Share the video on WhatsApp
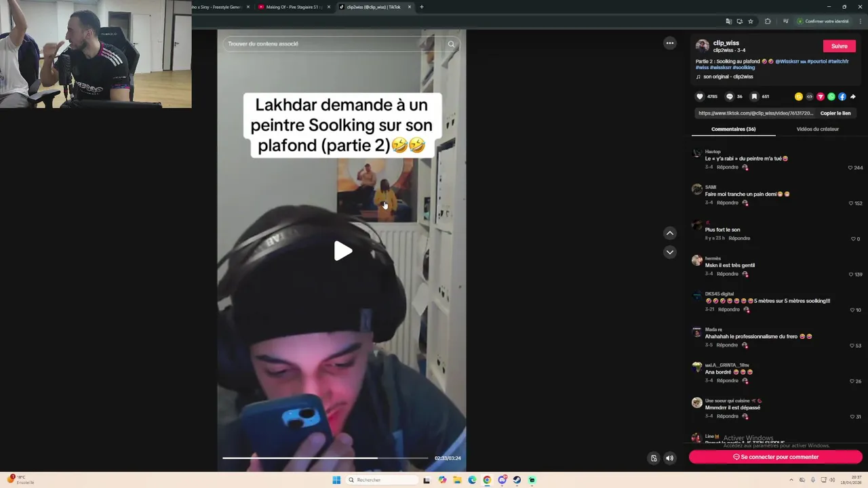 tap(831, 96)
